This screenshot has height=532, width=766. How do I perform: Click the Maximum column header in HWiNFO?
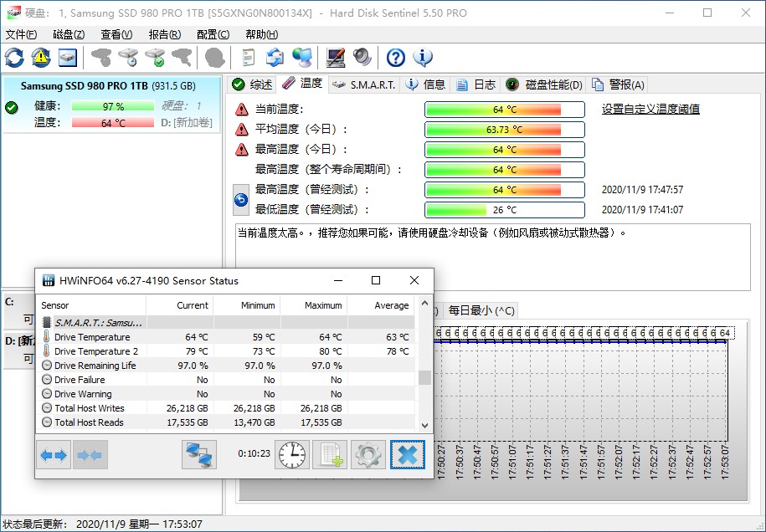314,305
